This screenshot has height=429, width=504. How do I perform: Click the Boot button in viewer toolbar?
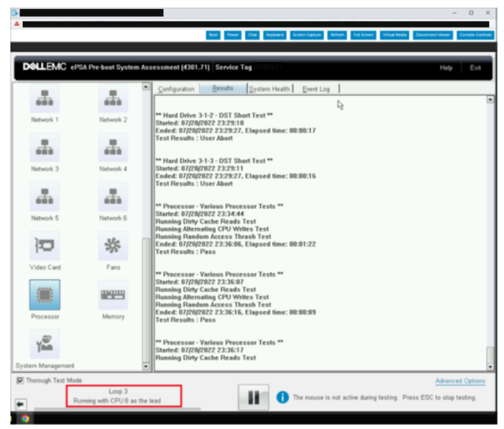click(x=213, y=35)
